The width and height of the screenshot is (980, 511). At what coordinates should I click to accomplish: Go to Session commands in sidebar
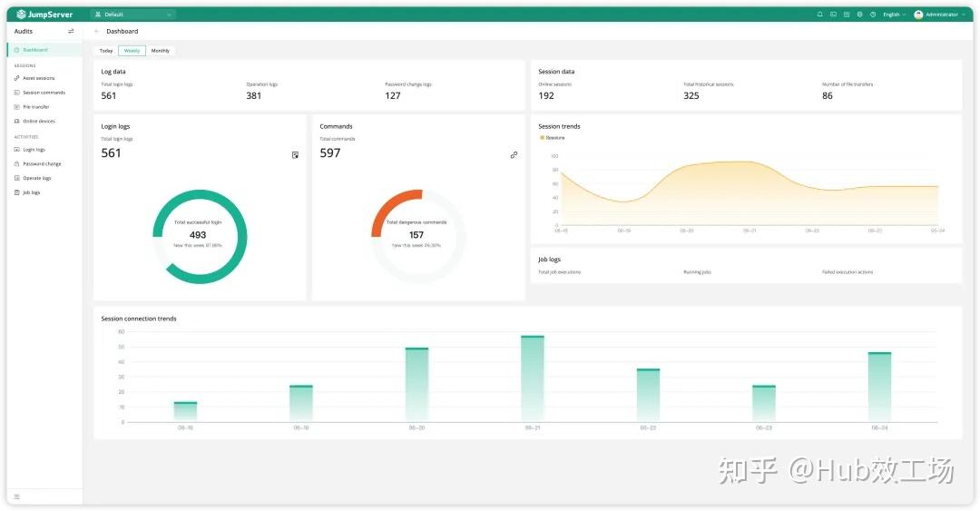pyautogui.click(x=44, y=93)
